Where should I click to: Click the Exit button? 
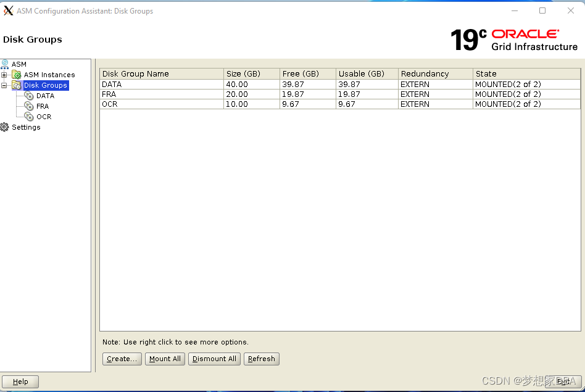[x=563, y=382]
